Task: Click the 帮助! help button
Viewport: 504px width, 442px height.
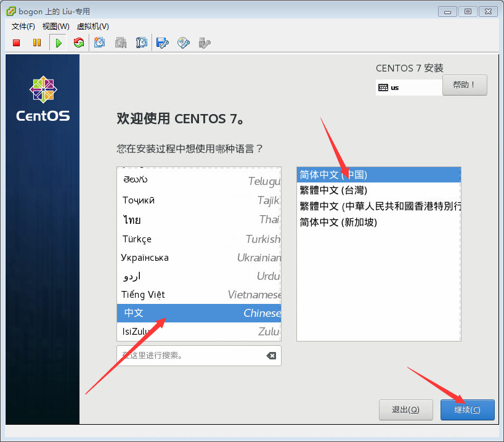Action: tap(465, 85)
